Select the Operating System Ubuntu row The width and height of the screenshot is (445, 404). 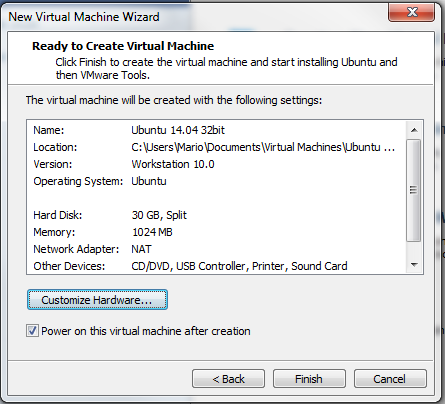point(216,181)
